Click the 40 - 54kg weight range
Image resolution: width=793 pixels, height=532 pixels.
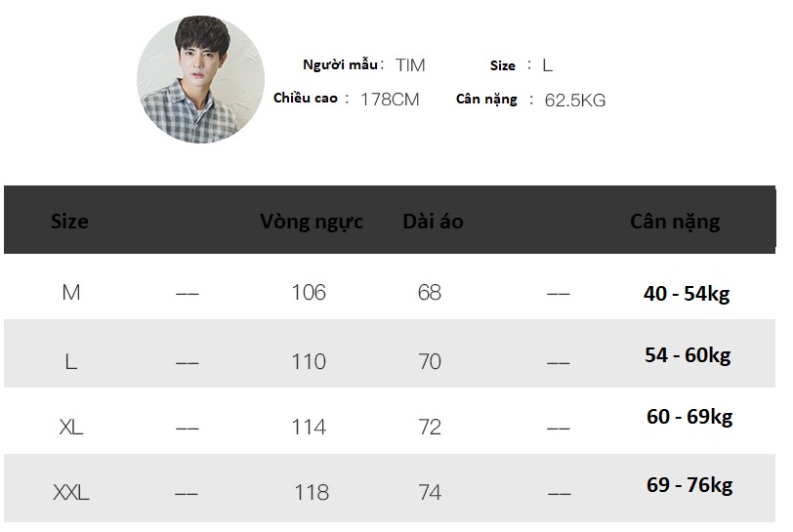point(688,293)
